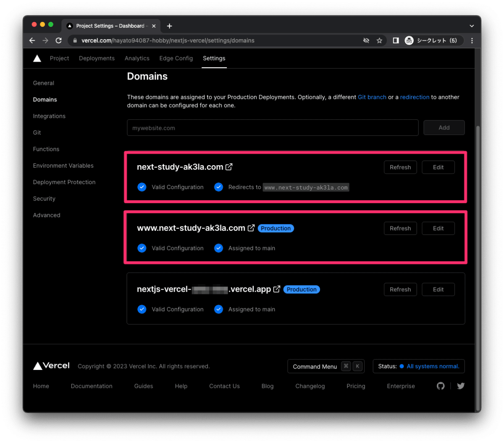Open the Changelog footer link
The width and height of the screenshot is (504, 443).
[x=310, y=386]
